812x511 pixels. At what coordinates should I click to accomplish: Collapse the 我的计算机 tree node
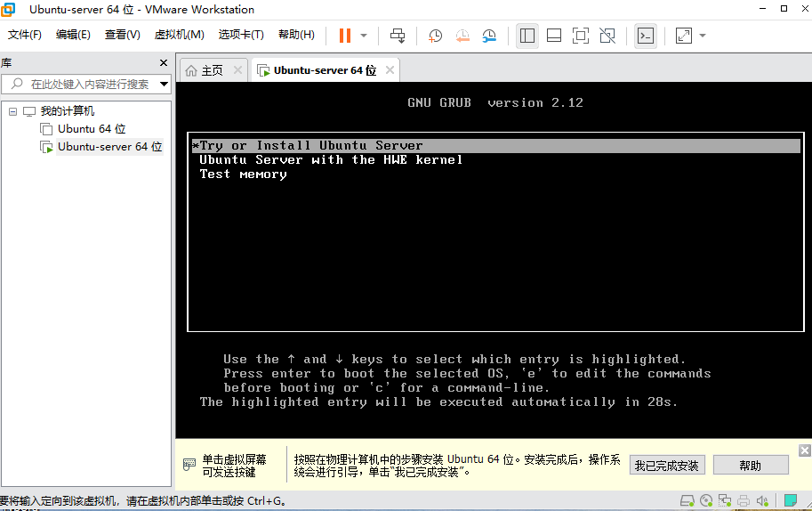pos(13,111)
